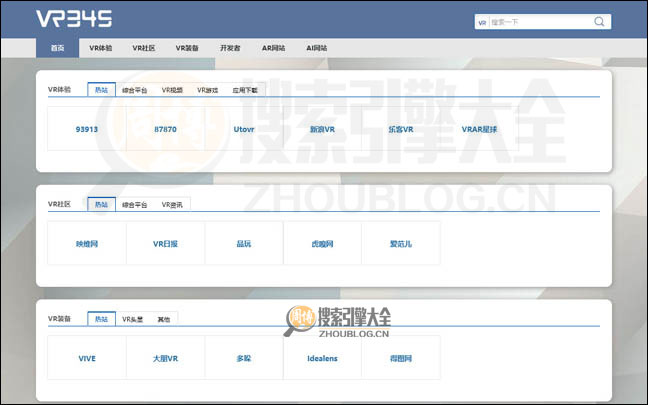
Task: Visit the 大朋VR link
Action: click(165, 358)
